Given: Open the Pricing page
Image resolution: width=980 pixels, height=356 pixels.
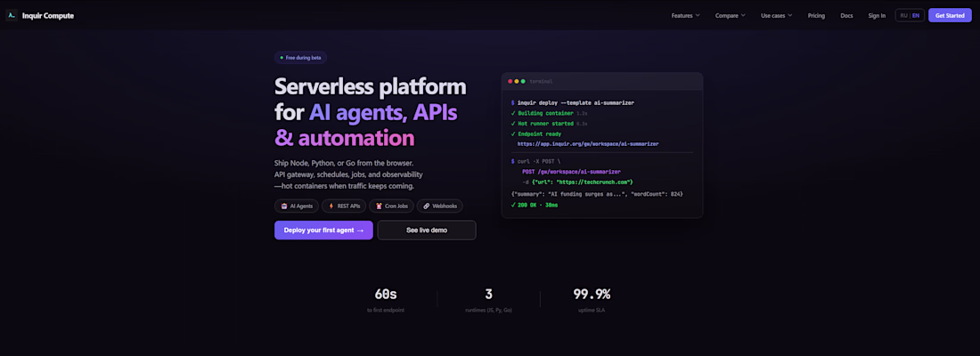Looking at the screenshot, I should pyautogui.click(x=816, y=16).
